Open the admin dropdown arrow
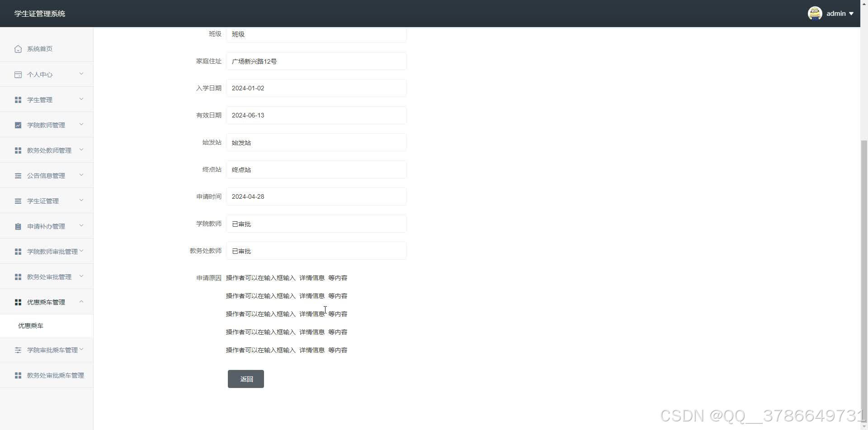The height and width of the screenshot is (430, 868). point(851,14)
